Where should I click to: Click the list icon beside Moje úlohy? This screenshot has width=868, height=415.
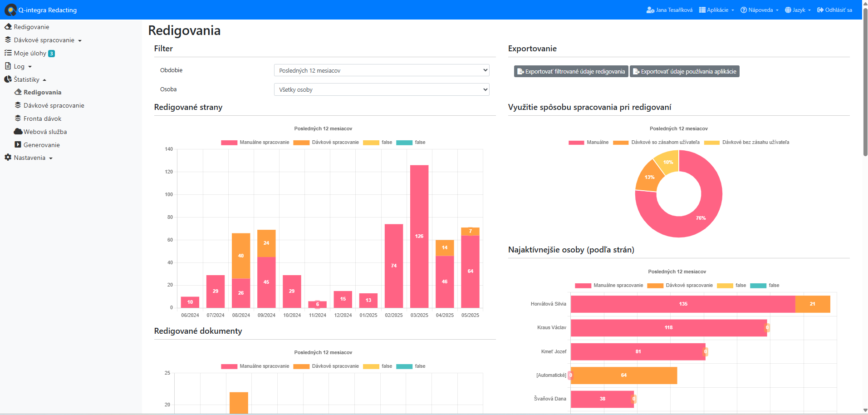[x=8, y=53]
